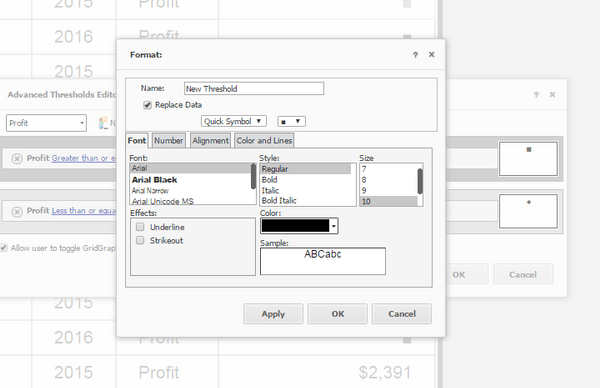600x388 pixels.
Task: Enable the Underline effect
Action: point(140,227)
